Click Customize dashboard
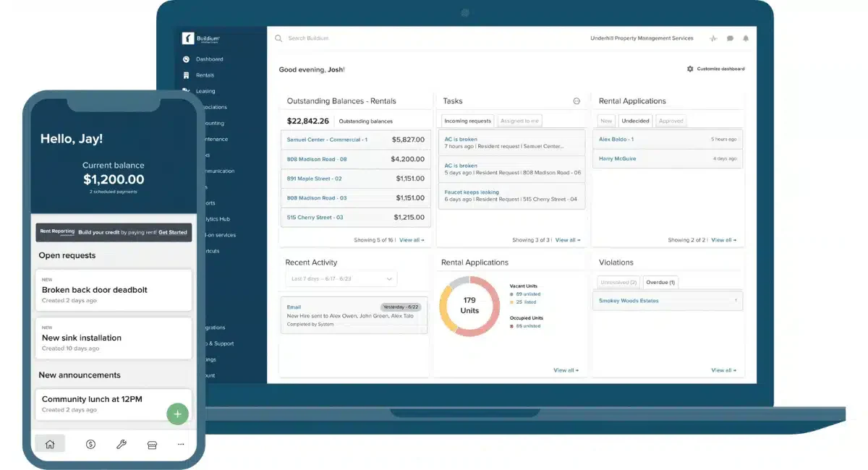This screenshot has height=470, width=868. click(720, 69)
